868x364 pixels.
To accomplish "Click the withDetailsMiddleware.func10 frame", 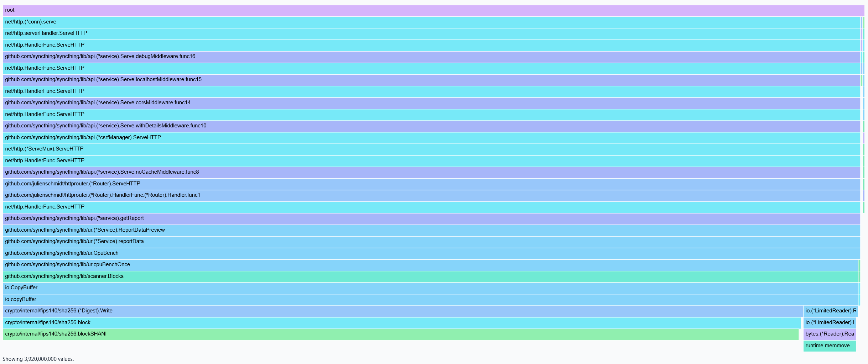I will point(431,126).
